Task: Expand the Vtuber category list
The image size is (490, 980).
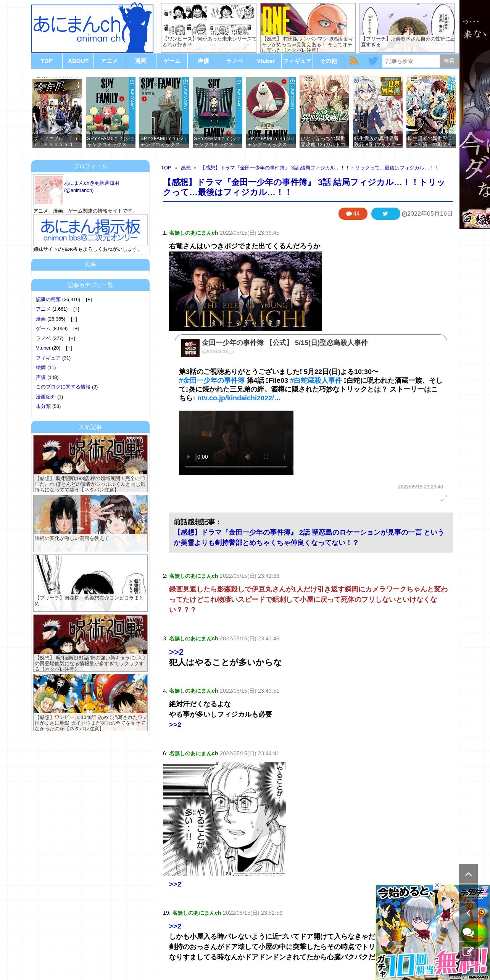Action: coord(69,348)
